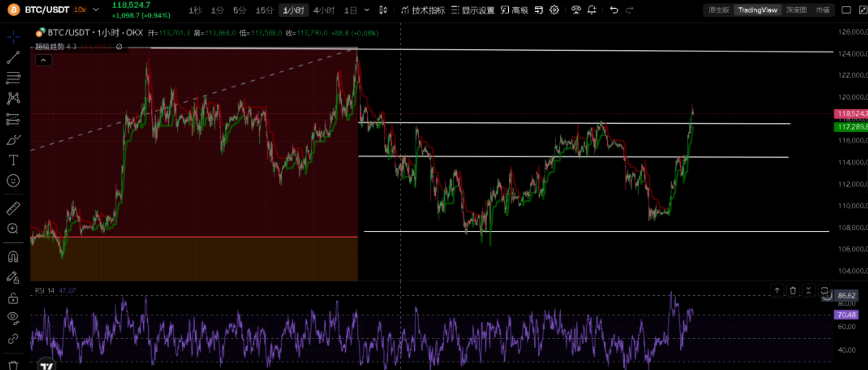Delete drawings with the trash icon

(x=13, y=365)
